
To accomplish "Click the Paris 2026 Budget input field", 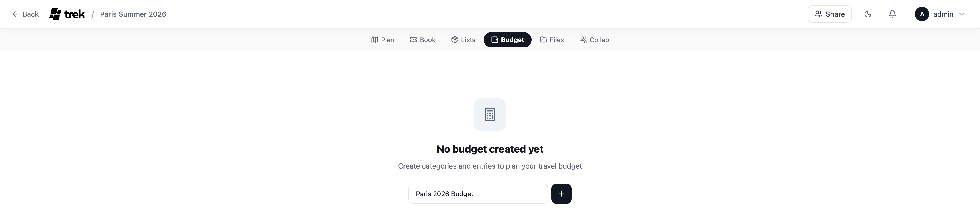I will (478, 194).
